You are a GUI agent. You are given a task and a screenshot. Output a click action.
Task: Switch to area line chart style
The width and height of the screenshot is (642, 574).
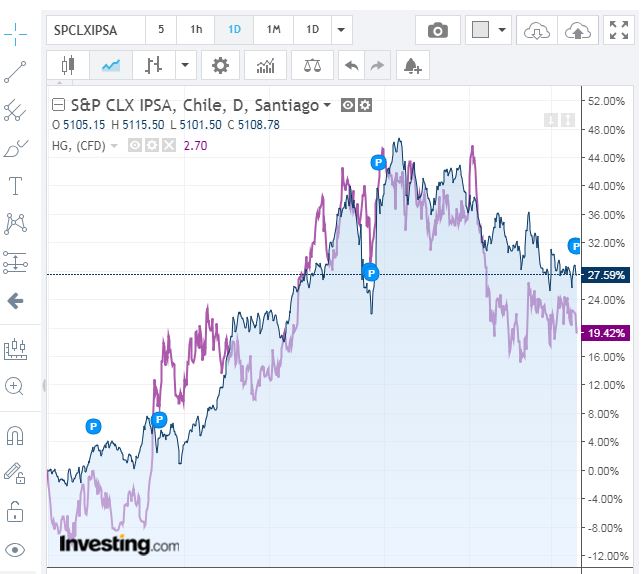coord(111,65)
